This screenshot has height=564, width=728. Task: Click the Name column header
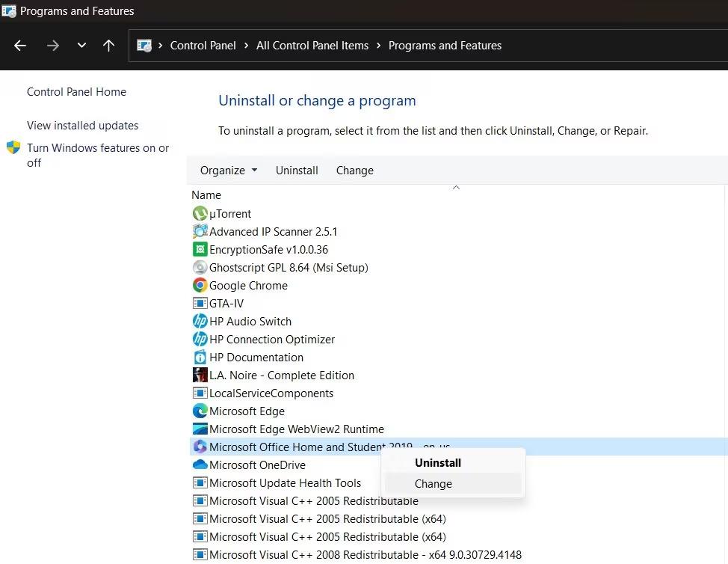tap(206, 195)
